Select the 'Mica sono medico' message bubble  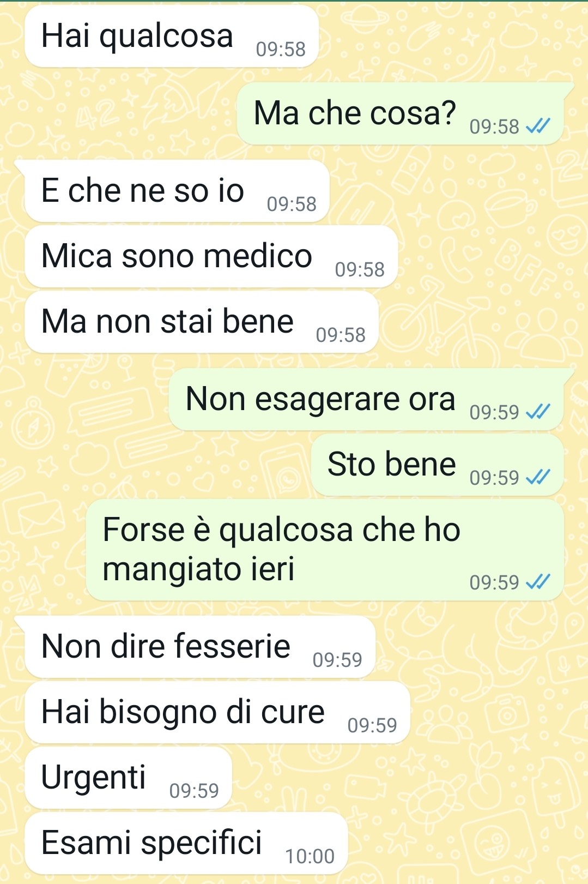[x=211, y=256]
